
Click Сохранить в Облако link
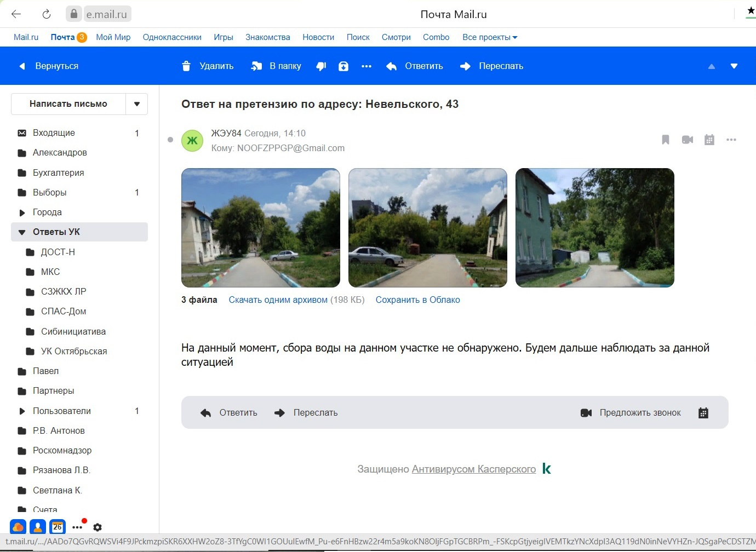(x=417, y=300)
